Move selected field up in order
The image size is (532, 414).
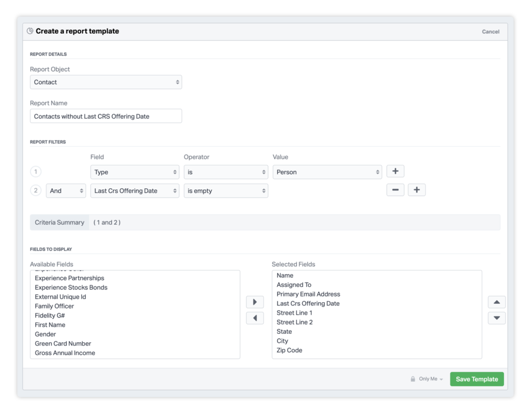[x=497, y=302]
